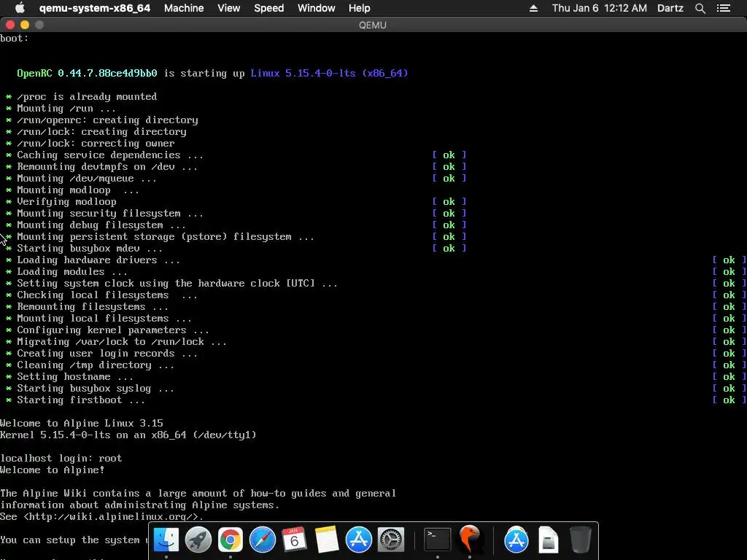Click 'Linux 5.15.4-0-lts (x86_64)' text

(329, 73)
